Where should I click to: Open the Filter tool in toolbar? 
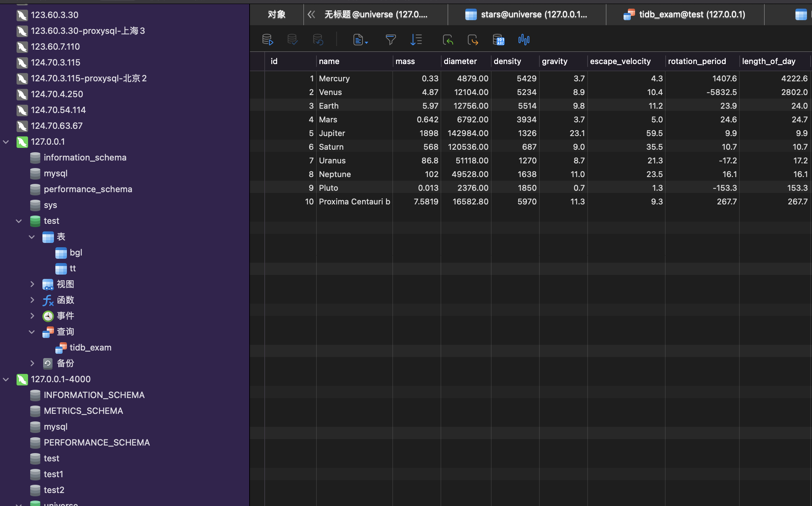(x=391, y=40)
